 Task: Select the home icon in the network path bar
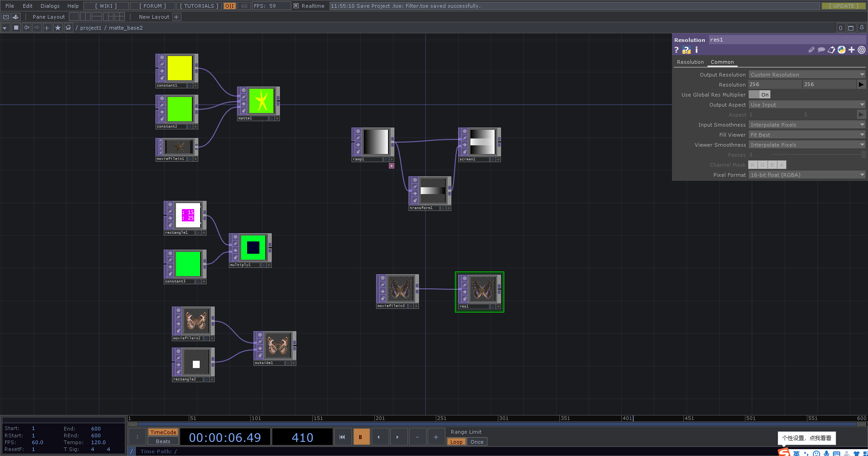[x=68, y=27]
